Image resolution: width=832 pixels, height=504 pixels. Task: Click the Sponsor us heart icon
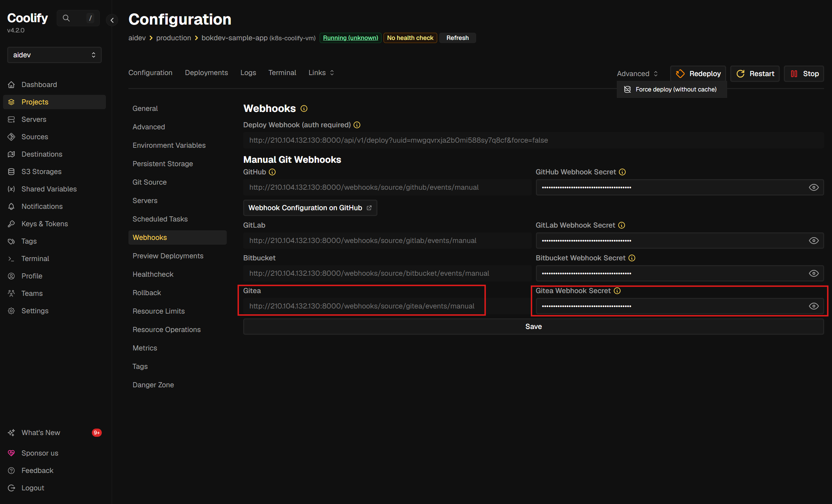click(x=11, y=453)
